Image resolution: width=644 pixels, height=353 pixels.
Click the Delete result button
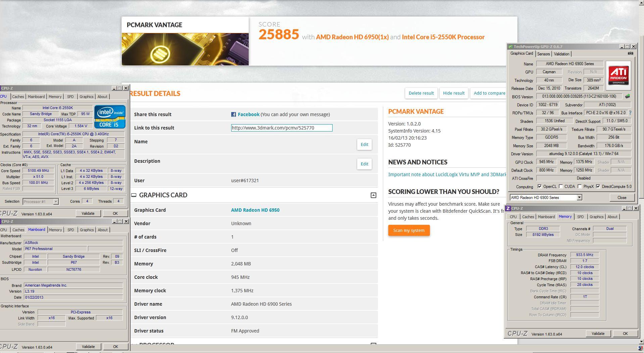[x=421, y=93]
